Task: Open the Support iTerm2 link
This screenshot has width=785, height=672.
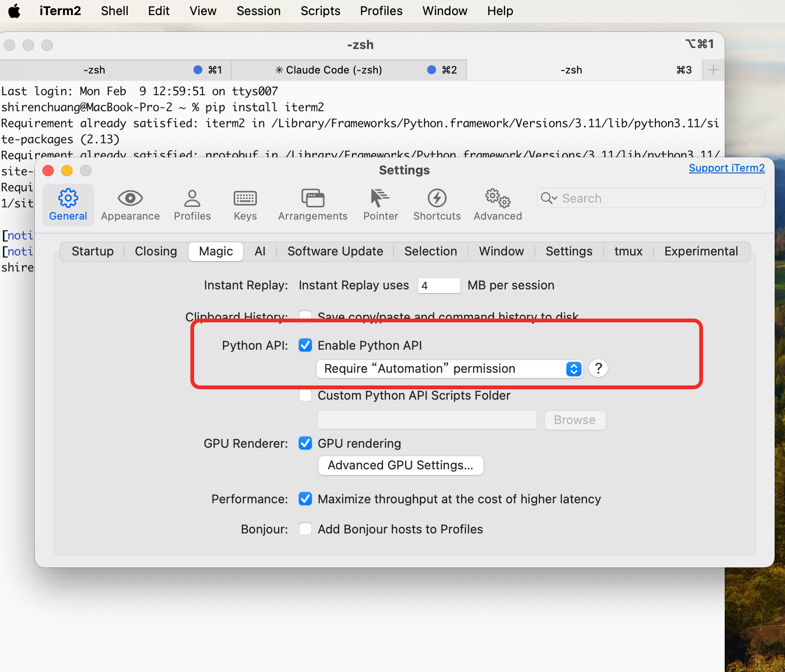Action: [727, 168]
